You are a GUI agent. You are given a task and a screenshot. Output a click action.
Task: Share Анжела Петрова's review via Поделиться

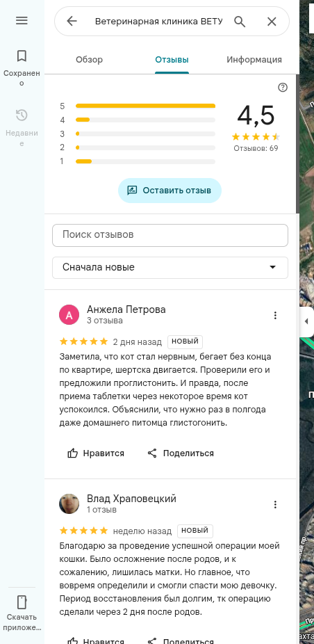181,453
